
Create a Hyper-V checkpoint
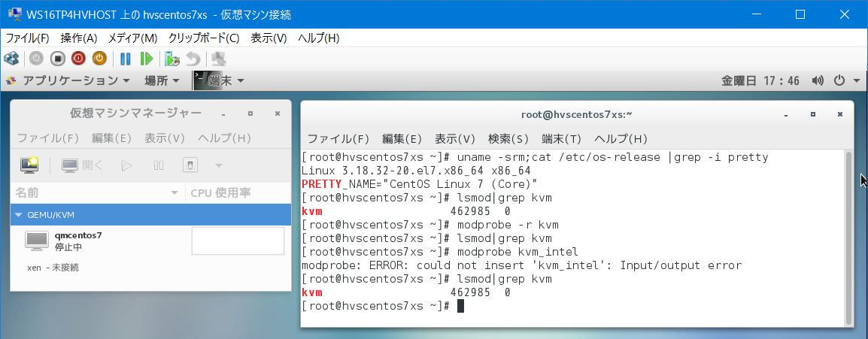pos(172,59)
